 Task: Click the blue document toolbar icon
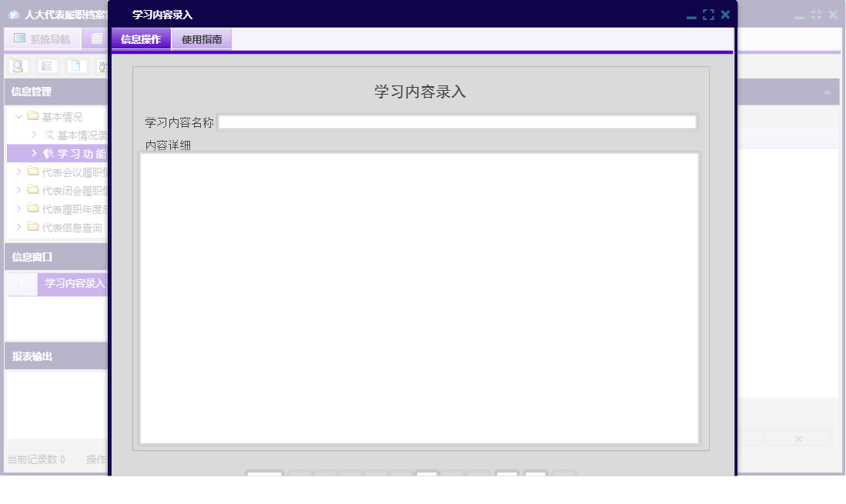(x=75, y=66)
